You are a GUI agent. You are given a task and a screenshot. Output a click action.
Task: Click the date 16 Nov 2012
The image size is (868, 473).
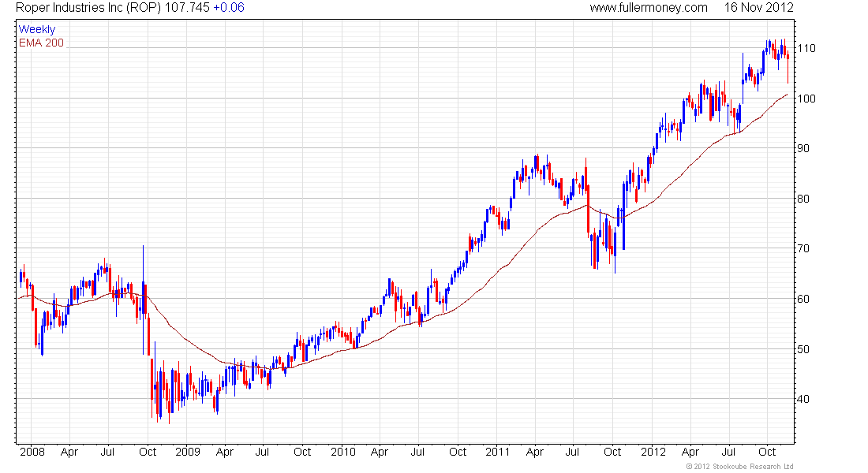coord(759,8)
